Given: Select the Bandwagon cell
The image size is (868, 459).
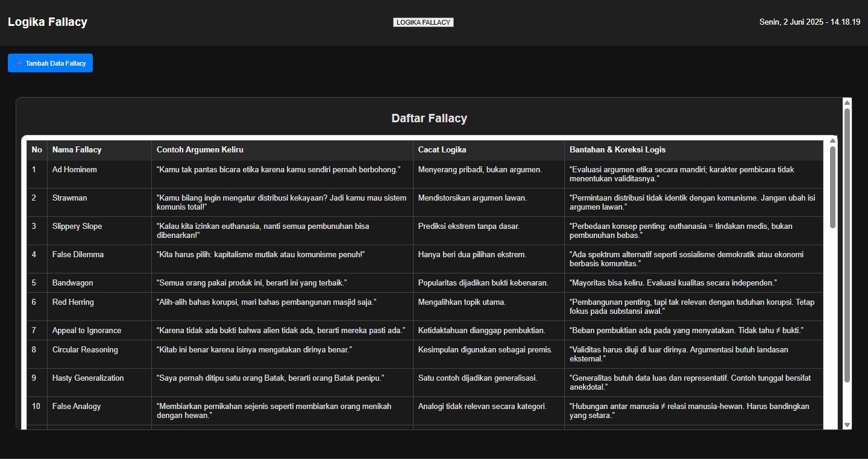Looking at the screenshot, I should click(x=99, y=283).
